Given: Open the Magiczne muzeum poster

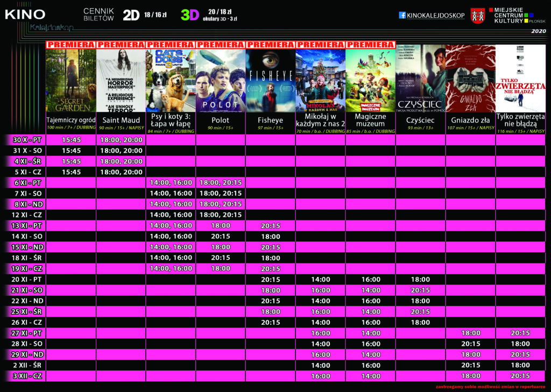Looking at the screenshot, I should coord(370,81).
